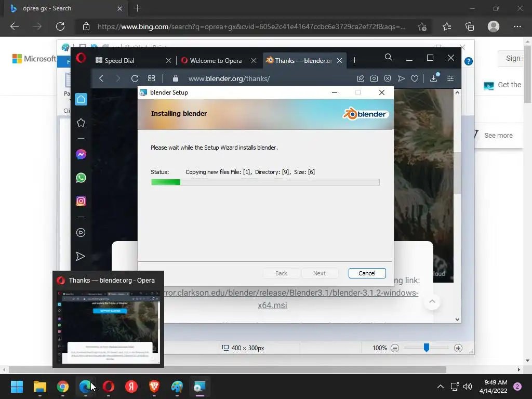The width and height of the screenshot is (532, 399).
Task: Open new tab in Opera
Action: (354, 60)
